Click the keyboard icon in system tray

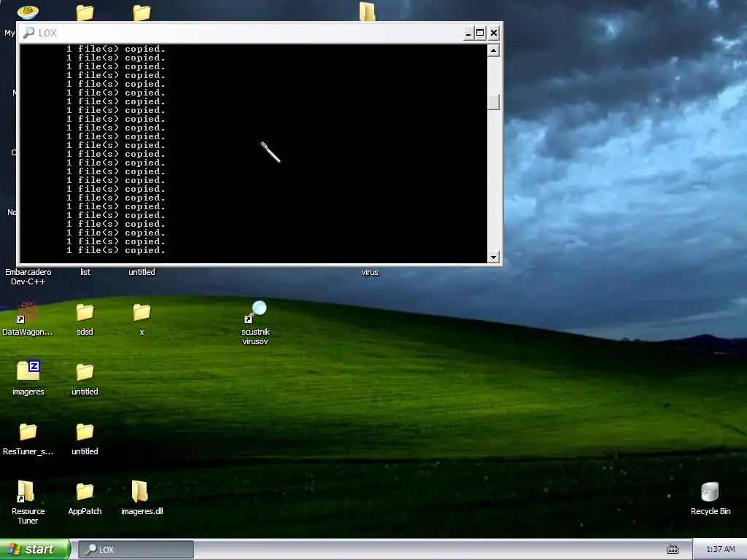[672, 550]
